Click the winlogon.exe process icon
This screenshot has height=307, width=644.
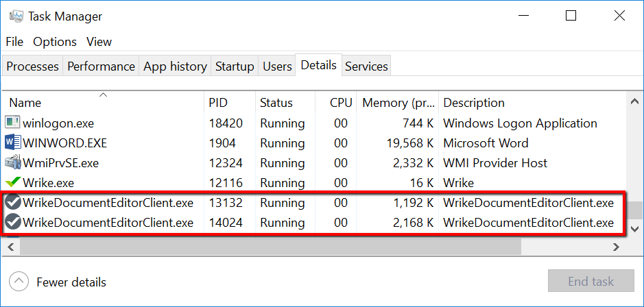[x=12, y=123]
